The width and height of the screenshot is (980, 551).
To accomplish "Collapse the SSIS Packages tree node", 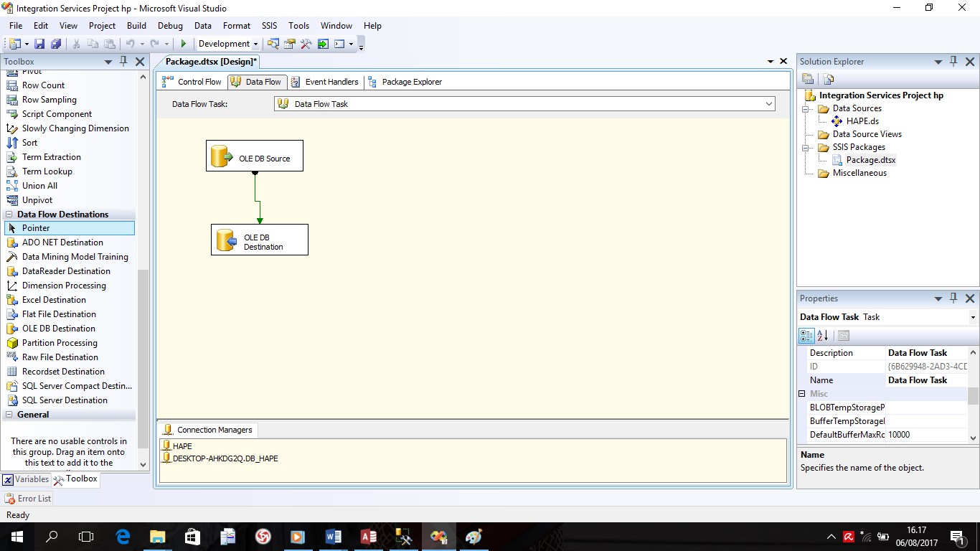I will point(806,147).
